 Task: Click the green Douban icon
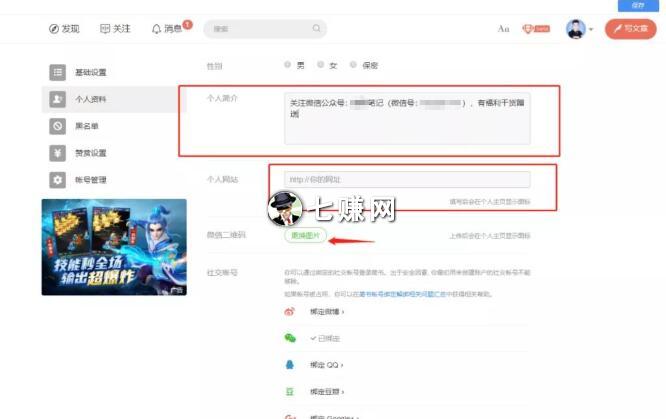[290, 391]
